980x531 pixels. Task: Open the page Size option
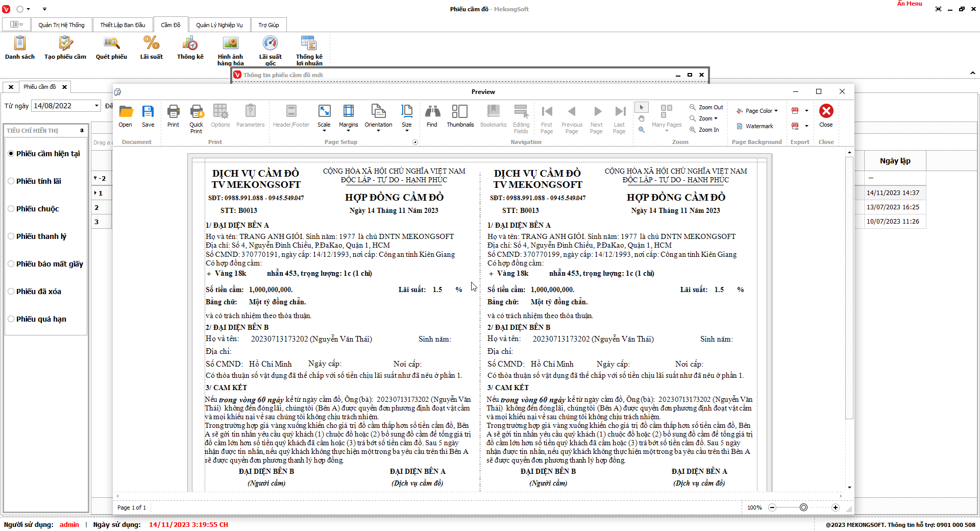click(407, 118)
